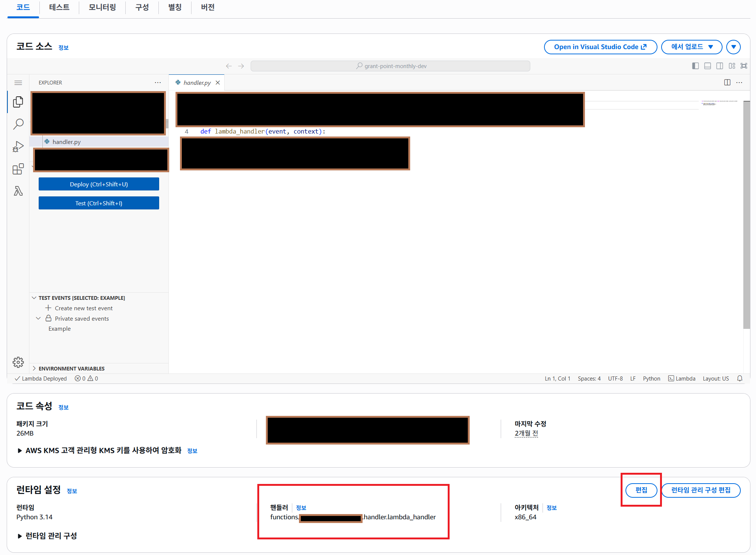Expand the ENVIRONMENT VARIABLES section

tap(71, 368)
